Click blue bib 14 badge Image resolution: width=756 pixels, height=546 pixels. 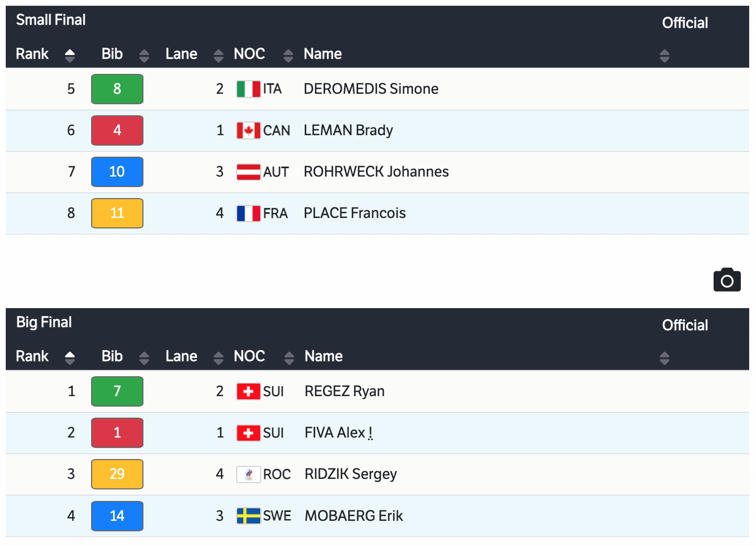coord(117,516)
